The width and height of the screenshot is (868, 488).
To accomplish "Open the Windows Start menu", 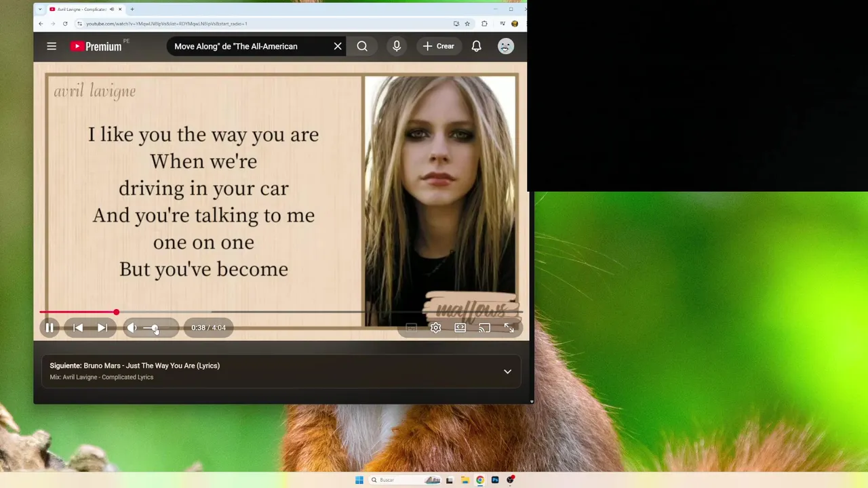I will (359, 480).
